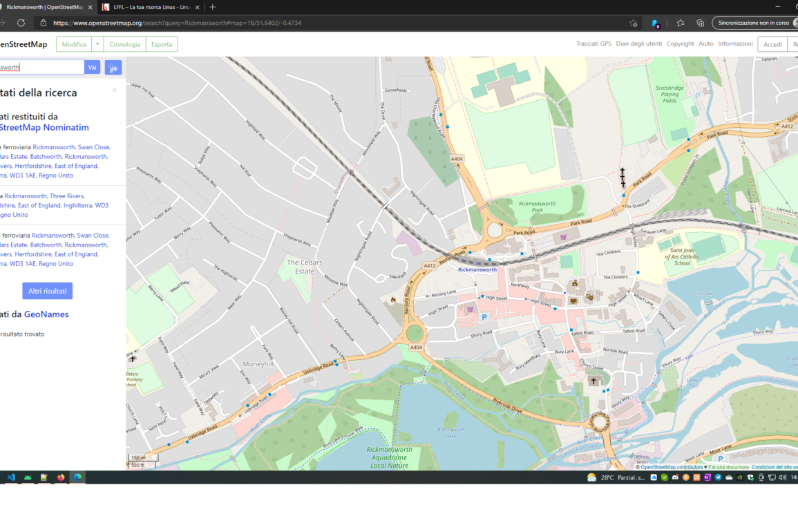Open the Esporta tab
The width and height of the screenshot is (798, 532).
pyautogui.click(x=162, y=44)
